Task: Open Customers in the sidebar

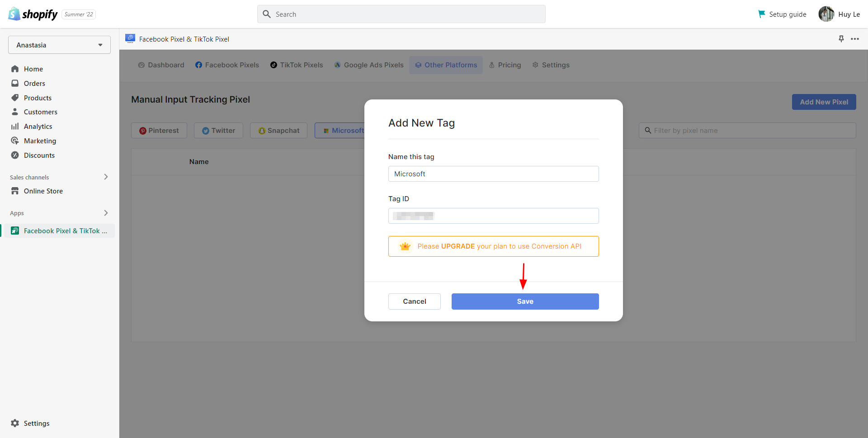Action: (x=40, y=112)
